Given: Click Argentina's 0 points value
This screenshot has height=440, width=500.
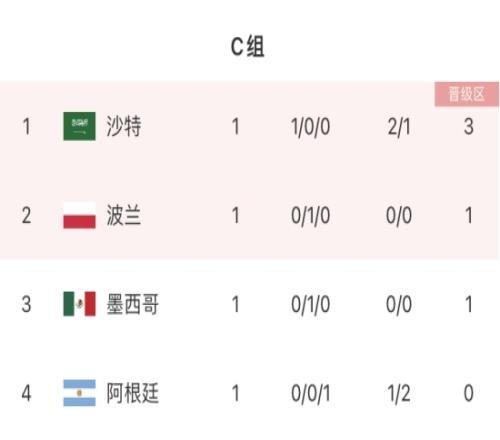Looking at the screenshot, I should click(x=469, y=393).
